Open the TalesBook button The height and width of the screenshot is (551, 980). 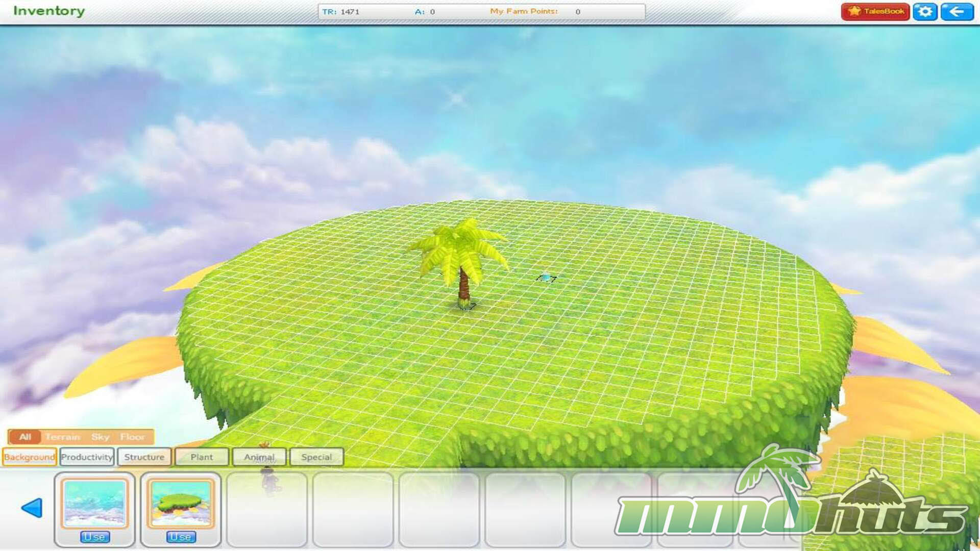875,11
